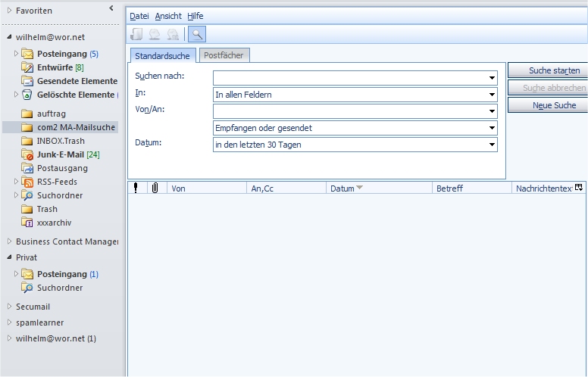The height and width of the screenshot is (377, 588).
Task: Open the Suchen nach dropdown arrow
Action: click(x=492, y=78)
